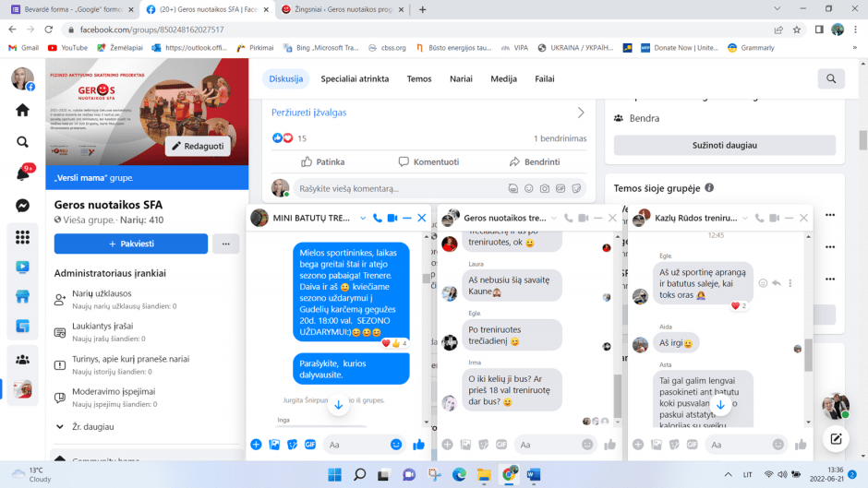Expand Žr. daugiau in admin tools
This screenshot has width=868, height=488.
(x=86, y=426)
